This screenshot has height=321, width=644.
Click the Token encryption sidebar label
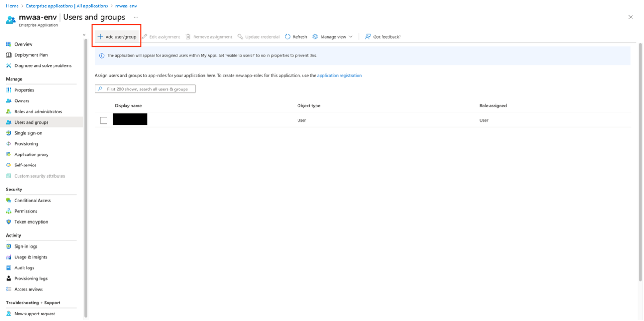coord(31,222)
